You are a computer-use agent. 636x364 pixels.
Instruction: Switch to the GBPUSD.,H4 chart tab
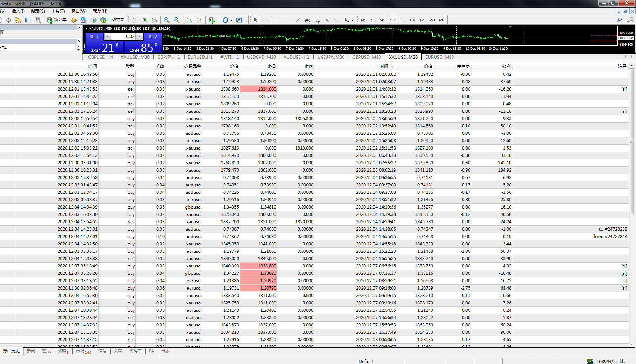tap(100, 57)
